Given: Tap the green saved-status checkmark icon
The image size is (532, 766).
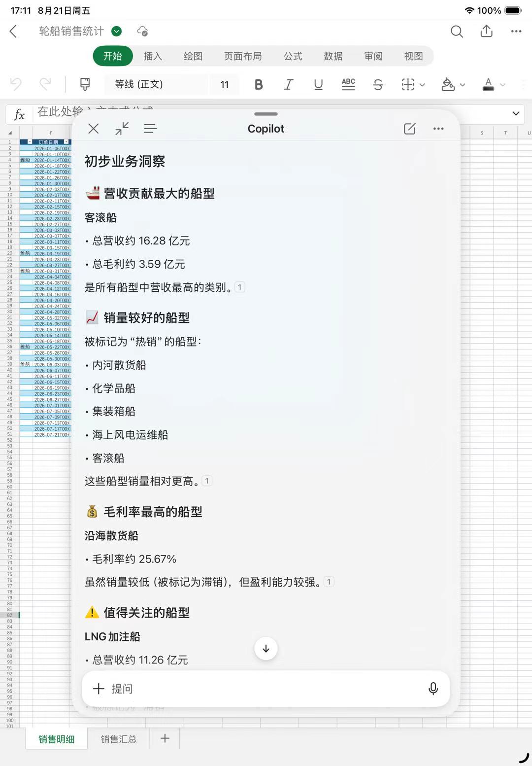Looking at the screenshot, I should tap(117, 32).
